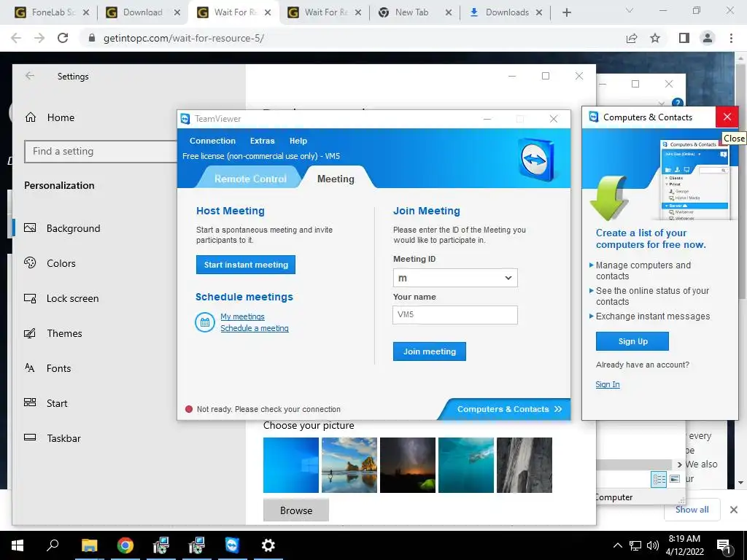
Task: Open Chrome side panel icon
Action: pyautogui.click(x=684, y=38)
